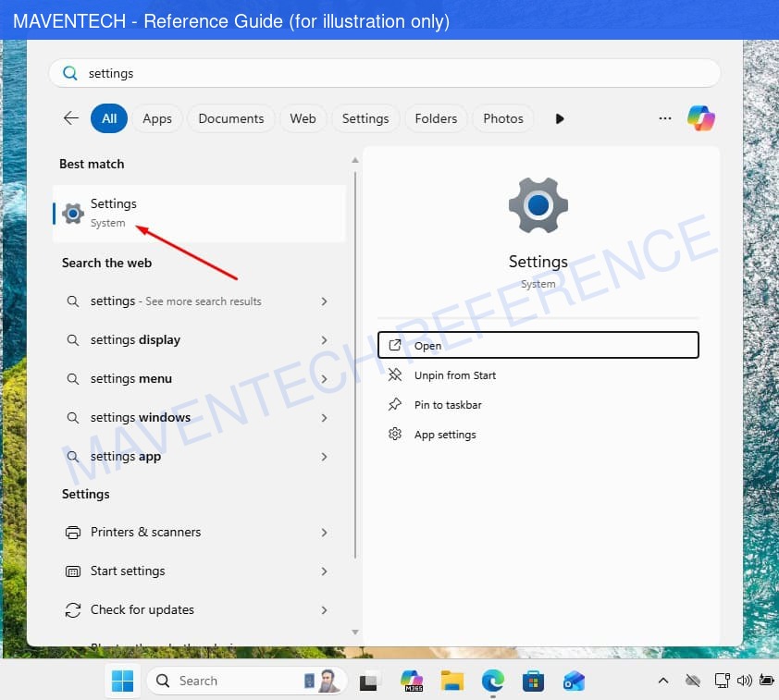Image resolution: width=779 pixels, height=700 pixels.
Task: Go back using the left arrow
Action: (71, 118)
